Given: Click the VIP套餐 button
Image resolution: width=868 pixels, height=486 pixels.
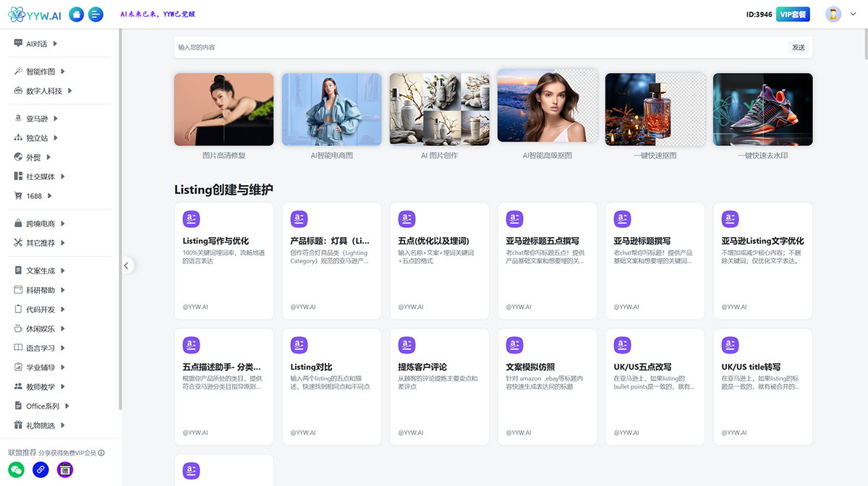Looking at the screenshot, I should point(793,14).
